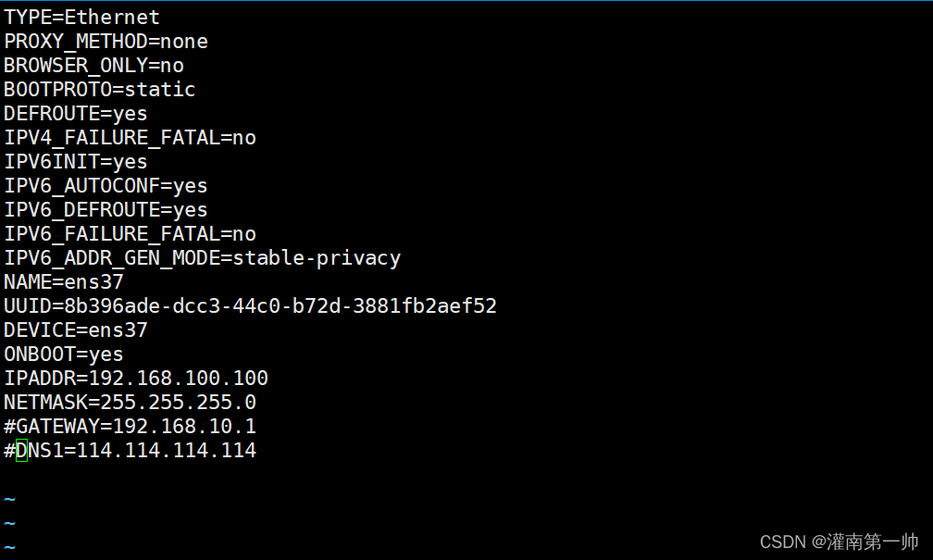Click IPV6_FAILURE_FATAL=no line
Viewport: 933px width, 560px height.
tap(130, 234)
